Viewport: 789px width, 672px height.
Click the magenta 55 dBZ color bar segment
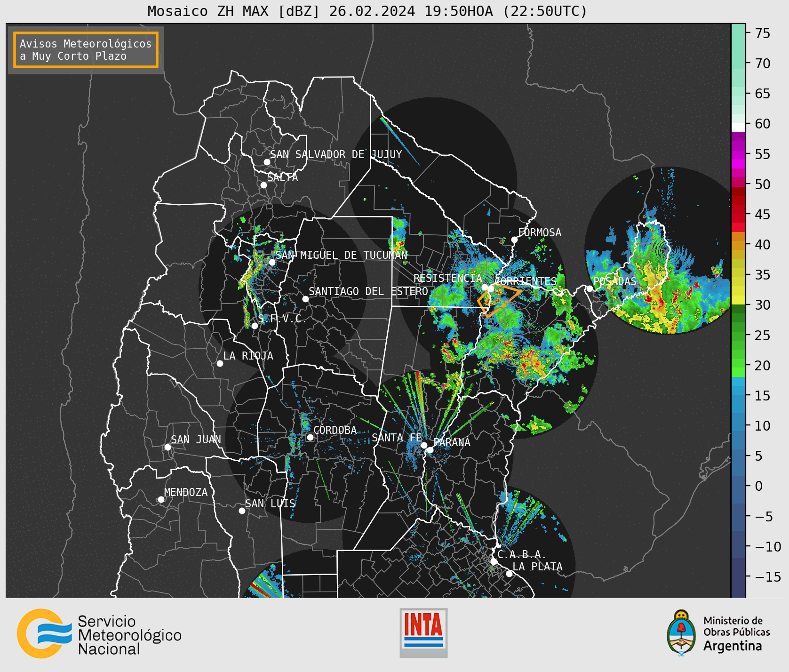pos(738,154)
